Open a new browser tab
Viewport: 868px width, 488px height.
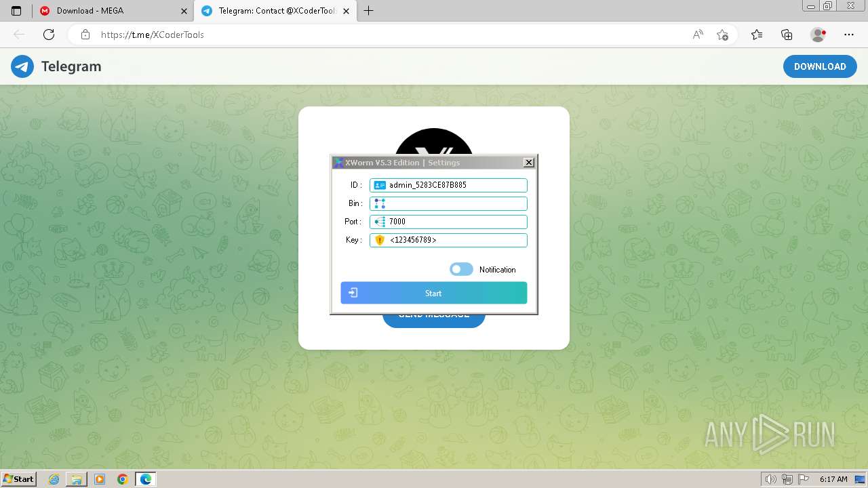point(369,11)
